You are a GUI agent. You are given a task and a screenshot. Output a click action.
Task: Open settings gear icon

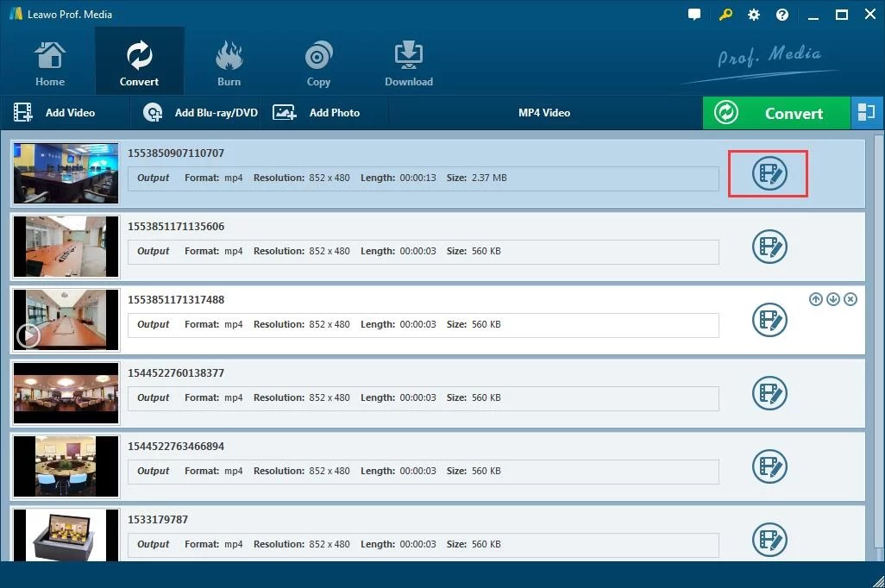tap(754, 15)
